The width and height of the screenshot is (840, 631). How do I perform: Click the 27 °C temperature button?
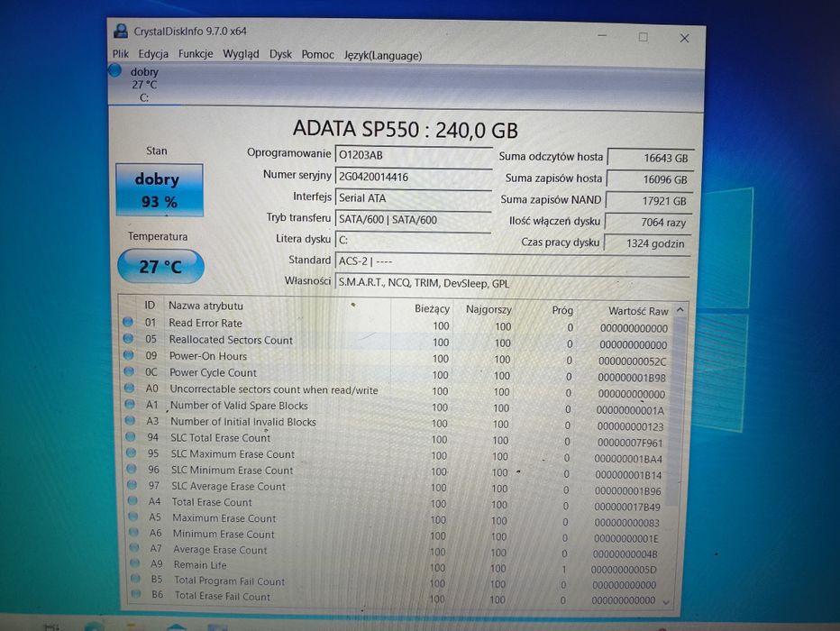click(x=160, y=266)
